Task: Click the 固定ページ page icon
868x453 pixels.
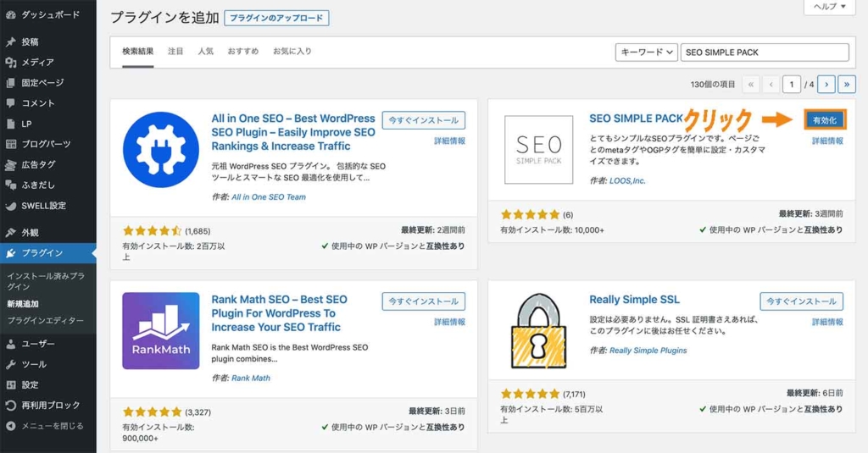Action: point(10,83)
